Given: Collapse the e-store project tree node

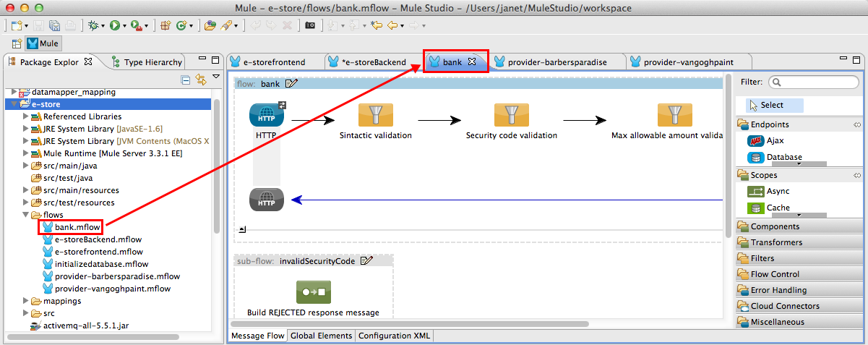Looking at the screenshot, I should coord(16,105).
